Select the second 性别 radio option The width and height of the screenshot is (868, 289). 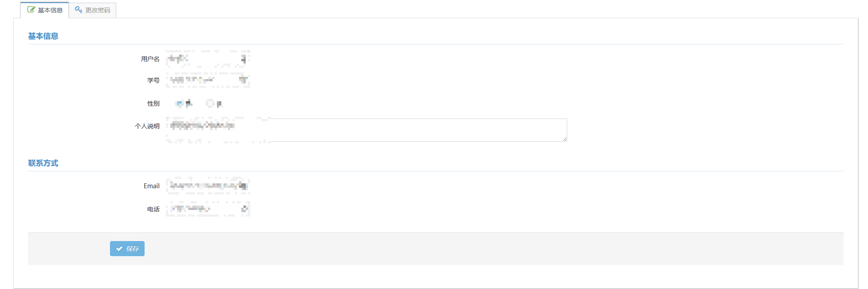(x=210, y=103)
